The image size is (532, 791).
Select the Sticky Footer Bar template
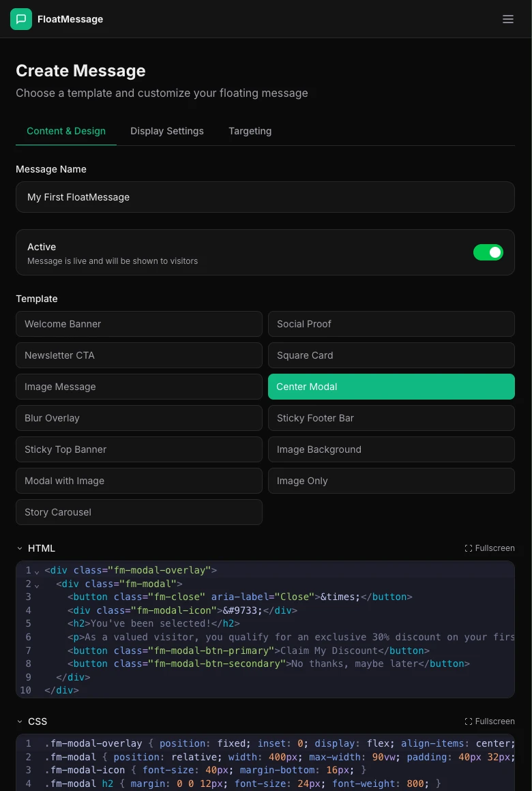pyautogui.click(x=391, y=418)
